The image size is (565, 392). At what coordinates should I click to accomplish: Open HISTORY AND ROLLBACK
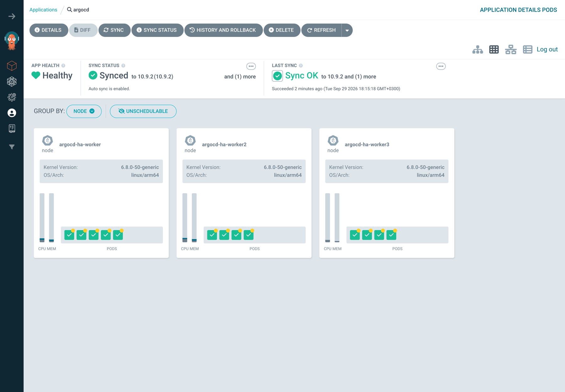(x=223, y=30)
